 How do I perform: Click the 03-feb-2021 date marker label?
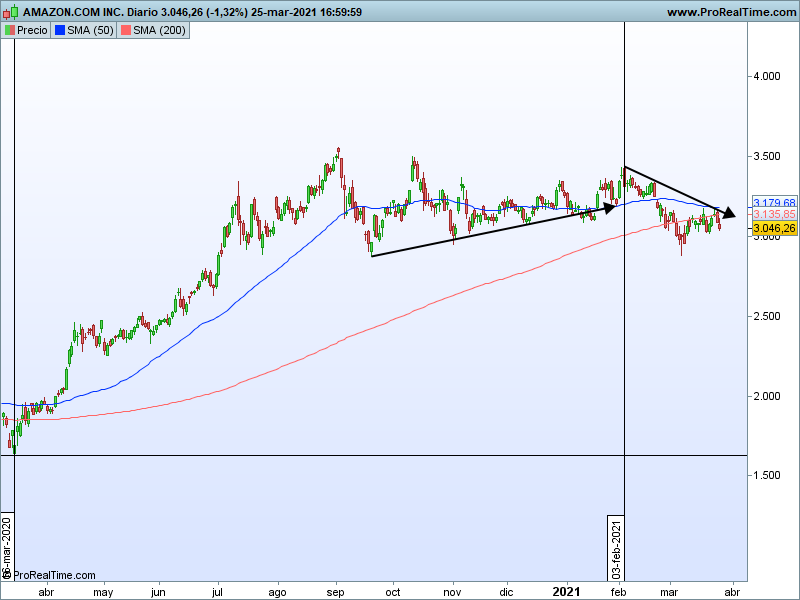(x=616, y=547)
